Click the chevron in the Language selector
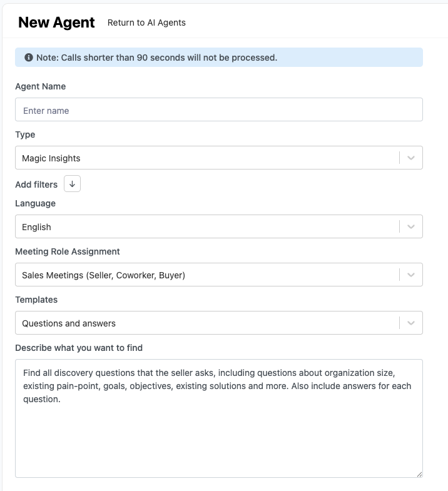Image resolution: width=448 pixels, height=491 pixels. coord(411,227)
